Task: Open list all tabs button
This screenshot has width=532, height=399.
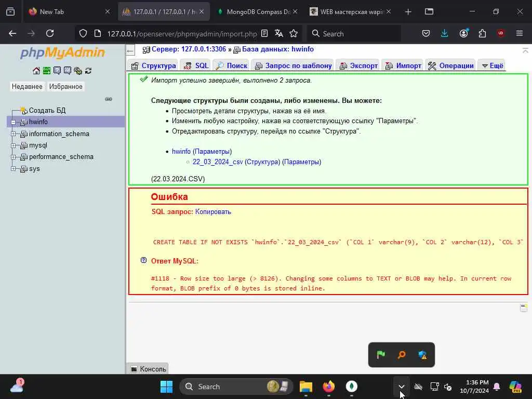Action: click(x=429, y=11)
